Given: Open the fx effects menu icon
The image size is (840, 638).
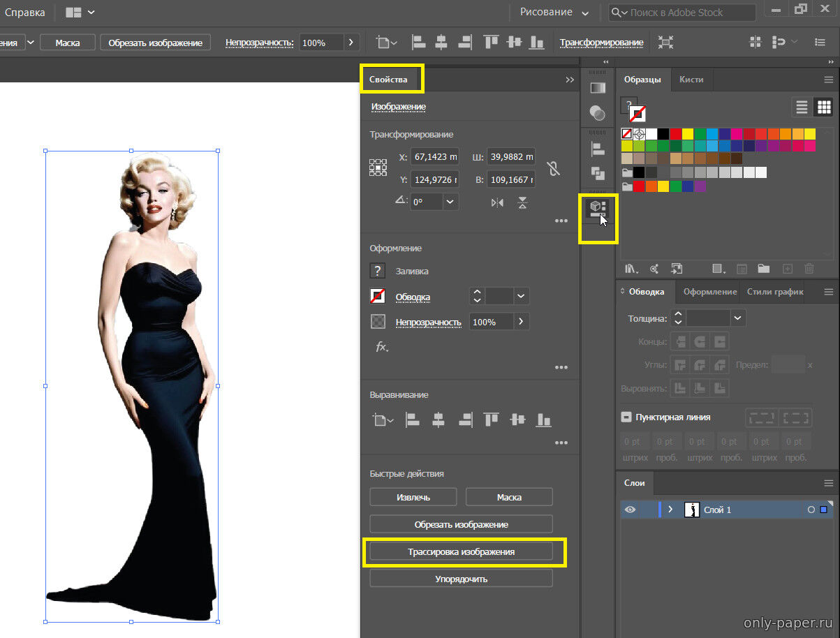Looking at the screenshot, I should pos(381,346).
